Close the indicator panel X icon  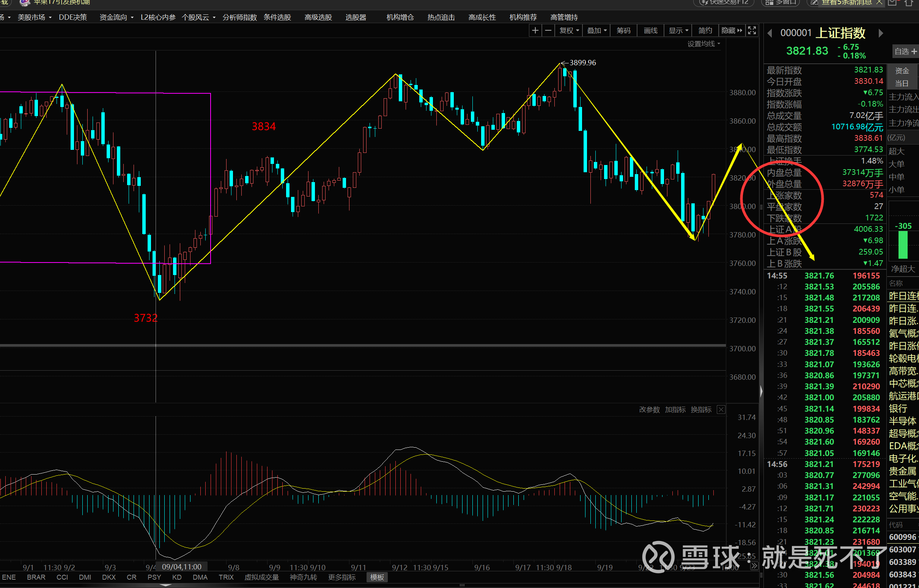[x=721, y=410]
